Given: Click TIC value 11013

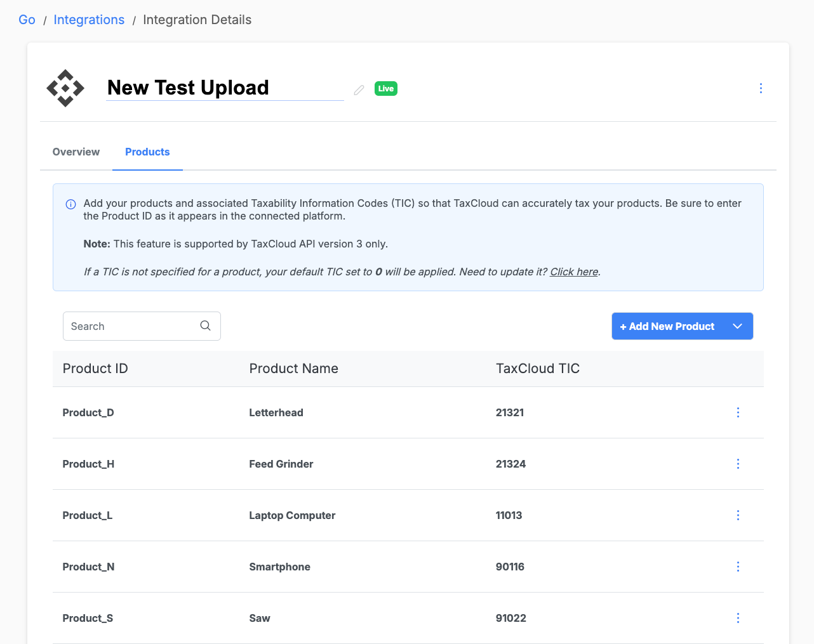Looking at the screenshot, I should pyautogui.click(x=509, y=515).
